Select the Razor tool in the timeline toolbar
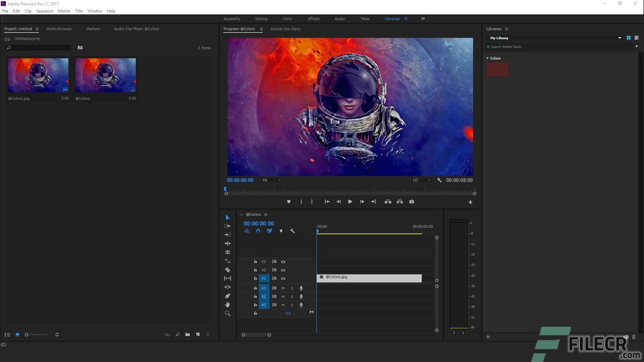 [x=227, y=269]
